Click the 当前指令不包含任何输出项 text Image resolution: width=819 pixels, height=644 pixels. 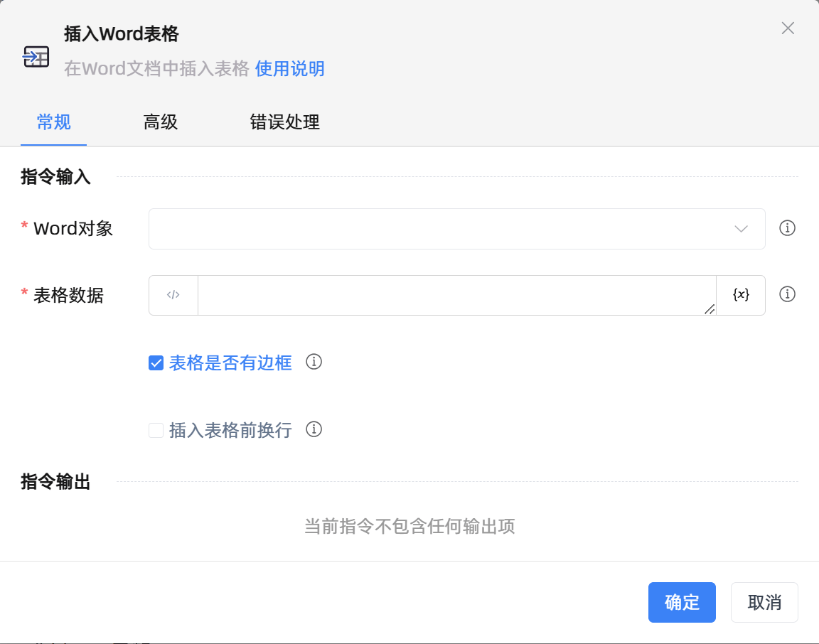pyautogui.click(x=409, y=526)
